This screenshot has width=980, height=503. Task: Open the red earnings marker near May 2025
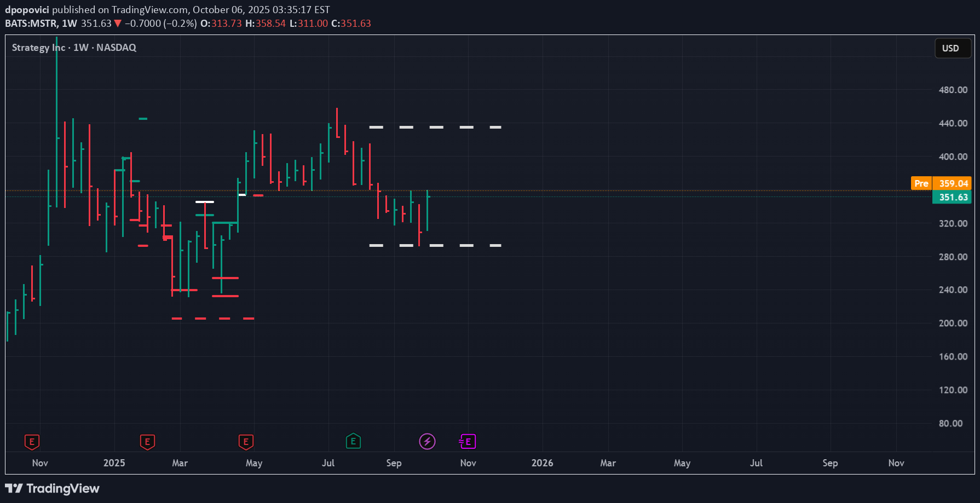tap(246, 441)
